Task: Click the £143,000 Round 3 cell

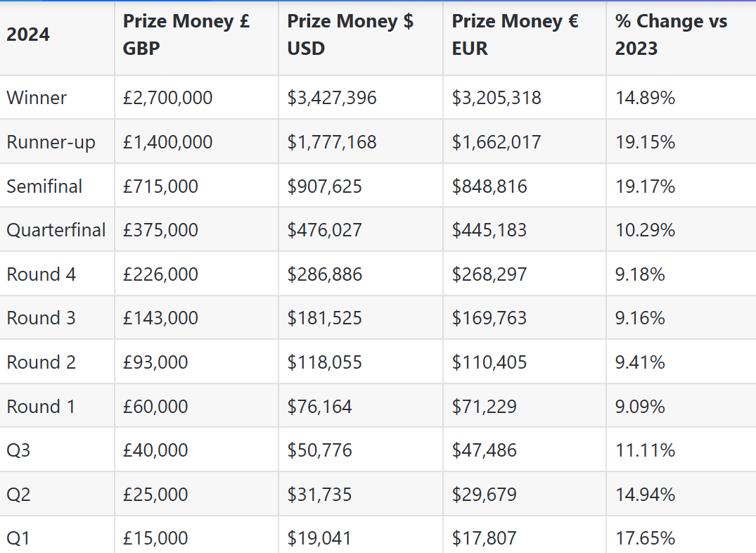Action: click(x=160, y=318)
